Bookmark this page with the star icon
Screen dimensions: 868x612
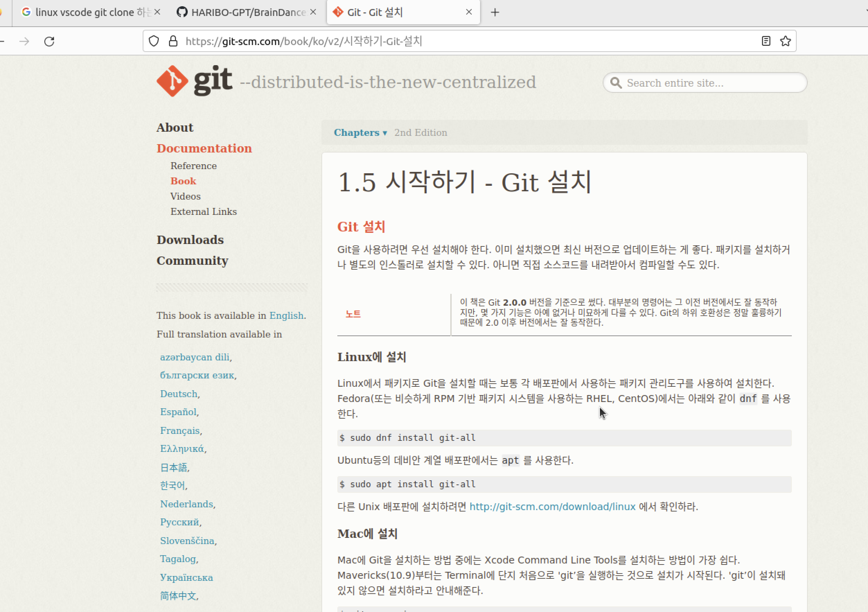point(785,41)
